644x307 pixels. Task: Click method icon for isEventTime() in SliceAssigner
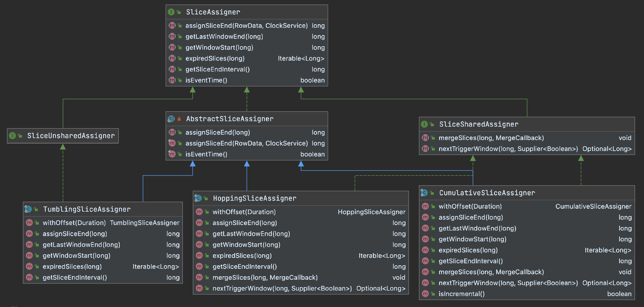(x=172, y=80)
